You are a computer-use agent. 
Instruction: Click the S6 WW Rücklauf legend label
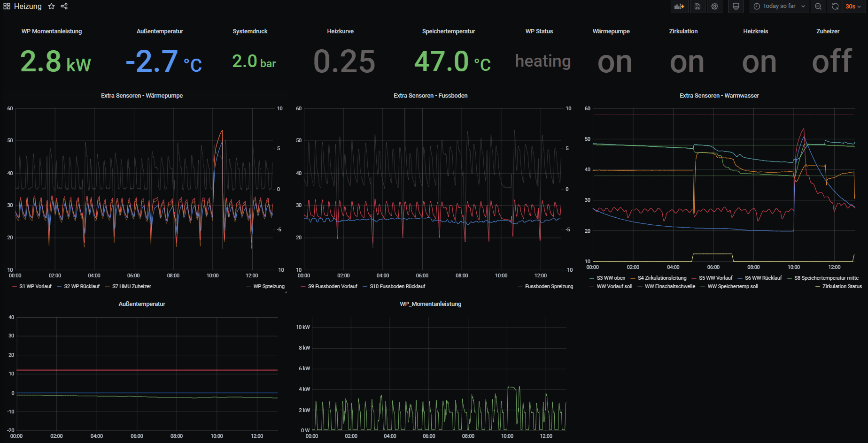coord(763,278)
